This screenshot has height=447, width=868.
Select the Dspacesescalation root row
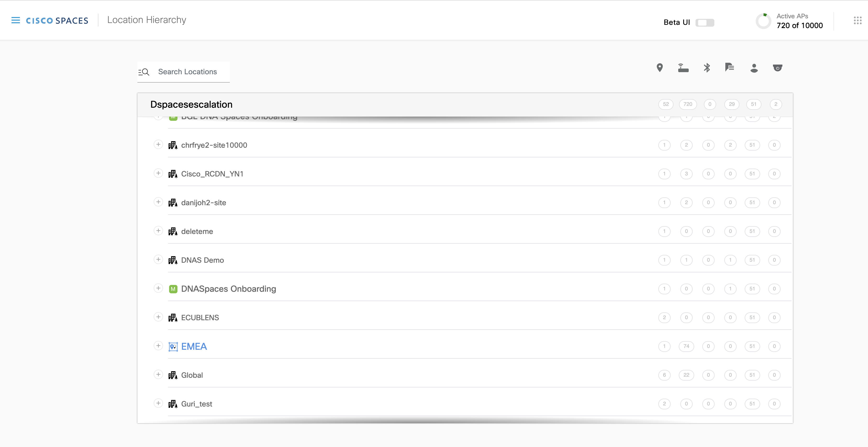pos(191,104)
